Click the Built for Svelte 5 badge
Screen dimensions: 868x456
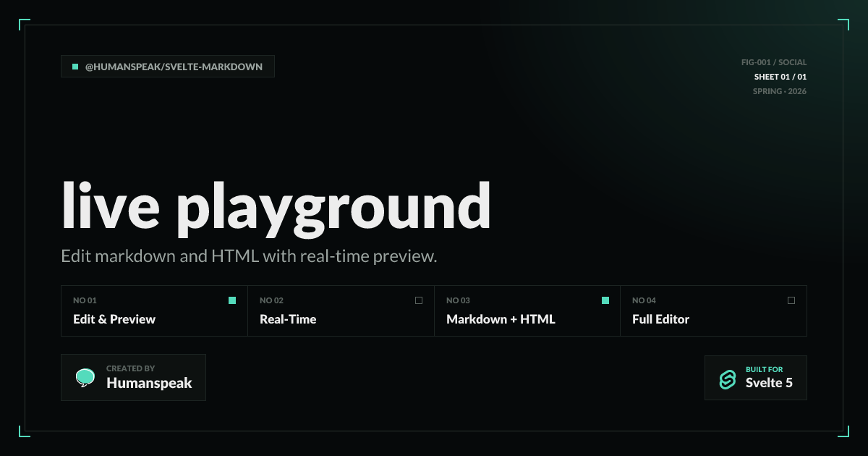tap(756, 378)
